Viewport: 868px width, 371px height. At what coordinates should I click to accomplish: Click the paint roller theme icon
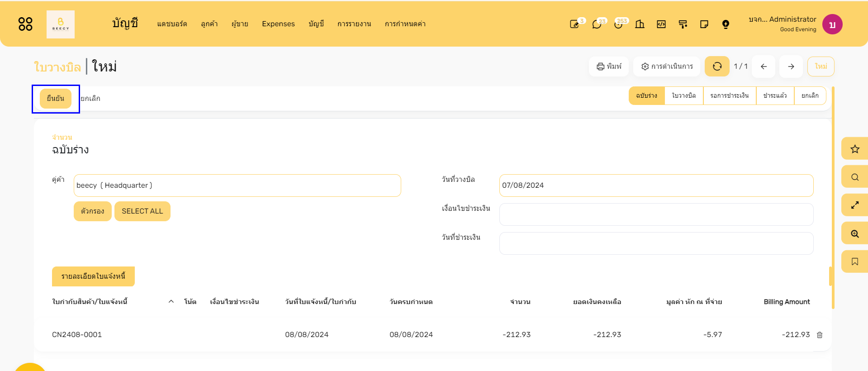coord(683,24)
